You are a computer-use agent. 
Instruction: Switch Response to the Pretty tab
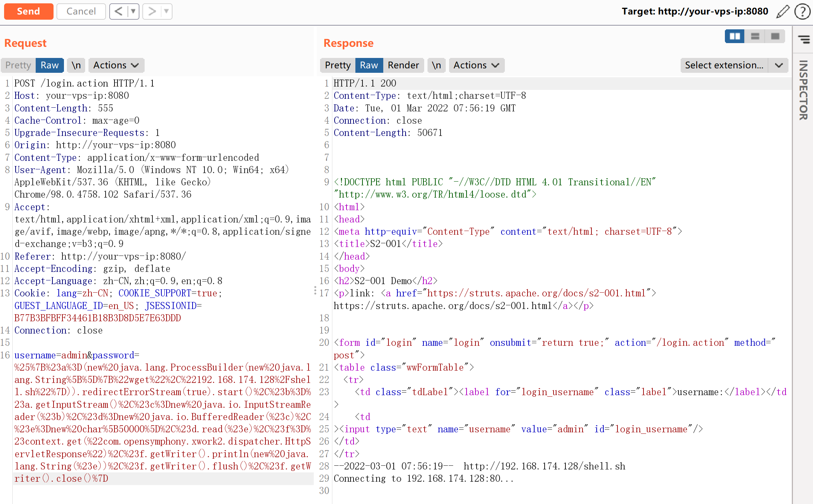tap(338, 65)
